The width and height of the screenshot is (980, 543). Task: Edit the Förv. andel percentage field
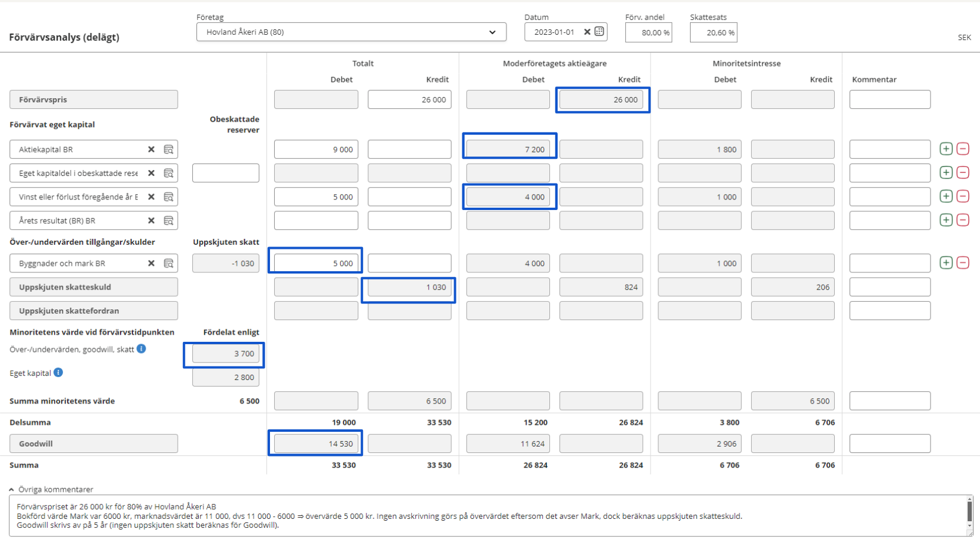click(x=648, y=33)
